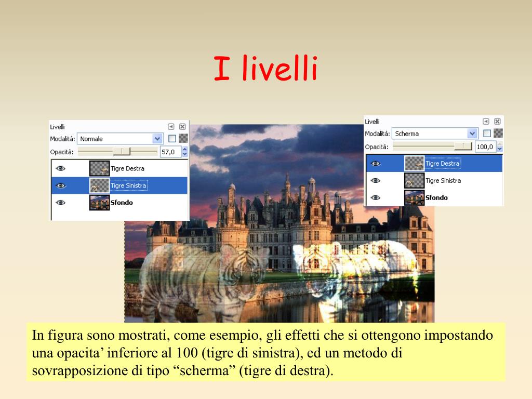The height and width of the screenshot is (399, 532).
Task: Open the Scherma mode dropdown
Action: click(435, 134)
